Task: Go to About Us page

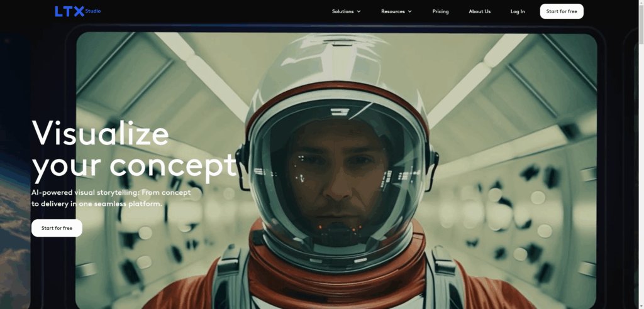Action: [x=479, y=11]
